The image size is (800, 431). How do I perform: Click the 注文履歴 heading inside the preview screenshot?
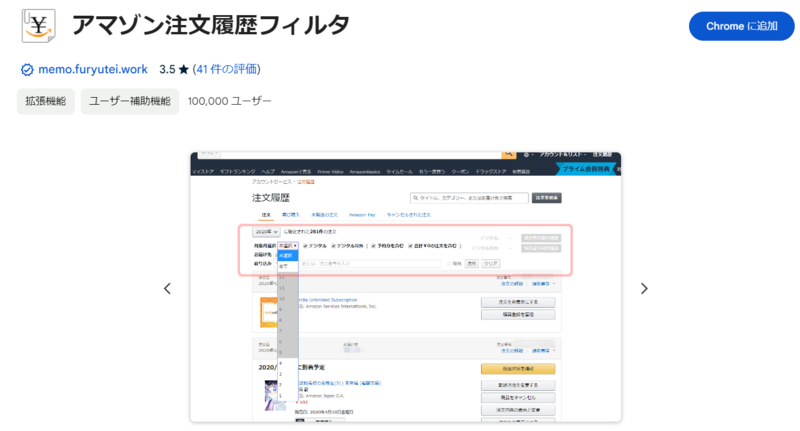[x=270, y=198]
